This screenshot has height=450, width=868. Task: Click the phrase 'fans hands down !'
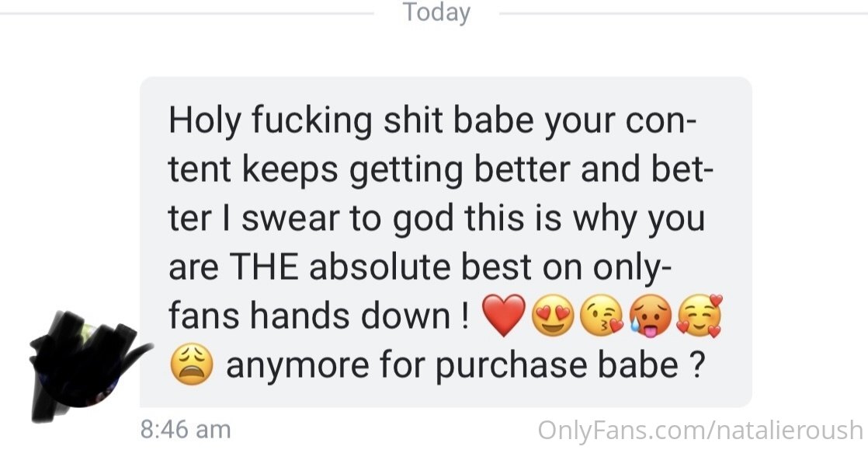pos(319,316)
